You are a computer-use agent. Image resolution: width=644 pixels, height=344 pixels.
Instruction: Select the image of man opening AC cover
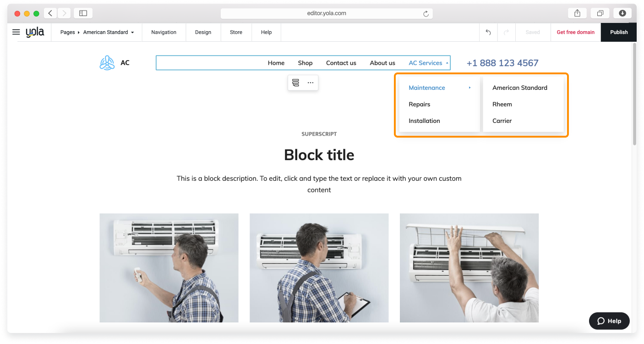[x=469, y=268]
